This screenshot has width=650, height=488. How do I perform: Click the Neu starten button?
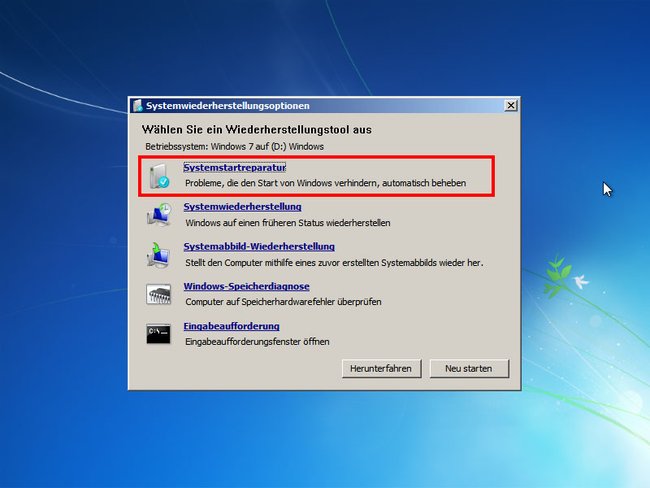(x=469, y=369)
